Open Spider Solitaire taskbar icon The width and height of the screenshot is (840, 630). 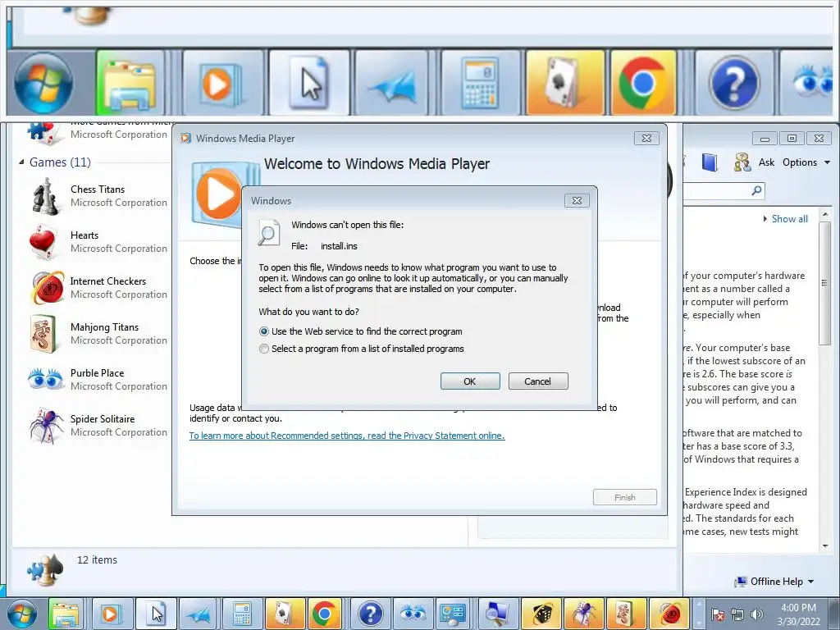click(x=584, y=614)
